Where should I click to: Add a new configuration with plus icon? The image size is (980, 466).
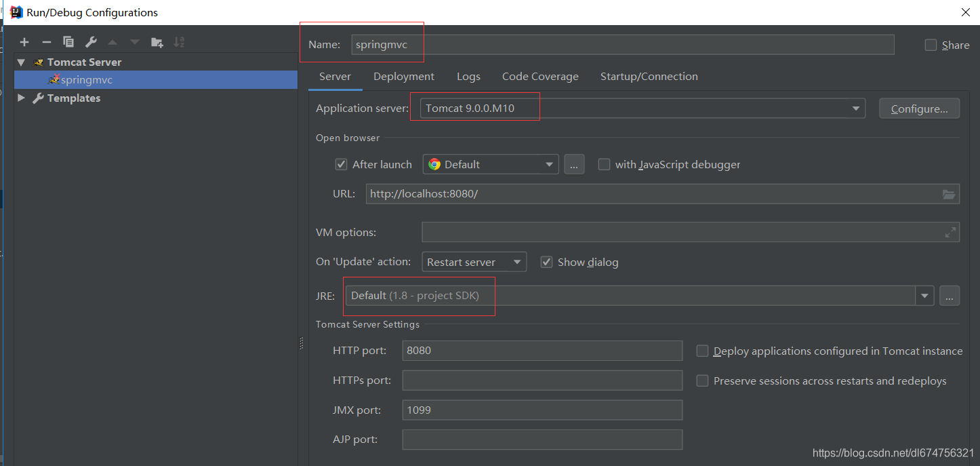coord(24,42)
